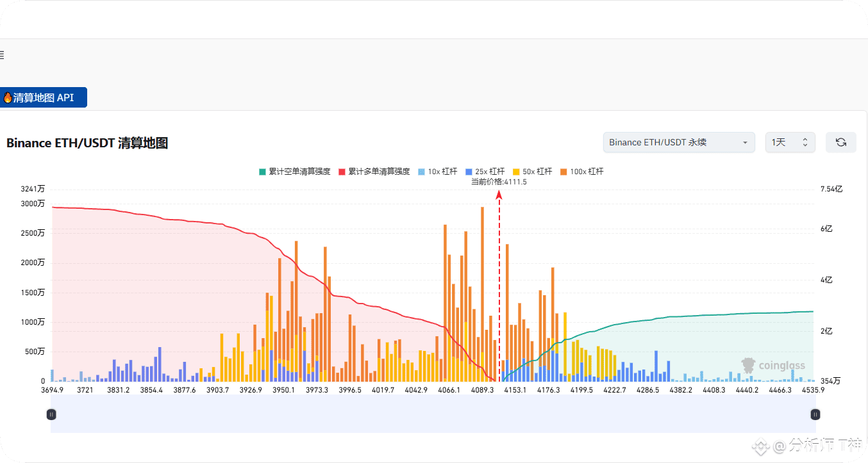The width and height of the screenshot is (868, 463).
Task: Click the refresh chart icon button
Action: click(x=840, y=142)
